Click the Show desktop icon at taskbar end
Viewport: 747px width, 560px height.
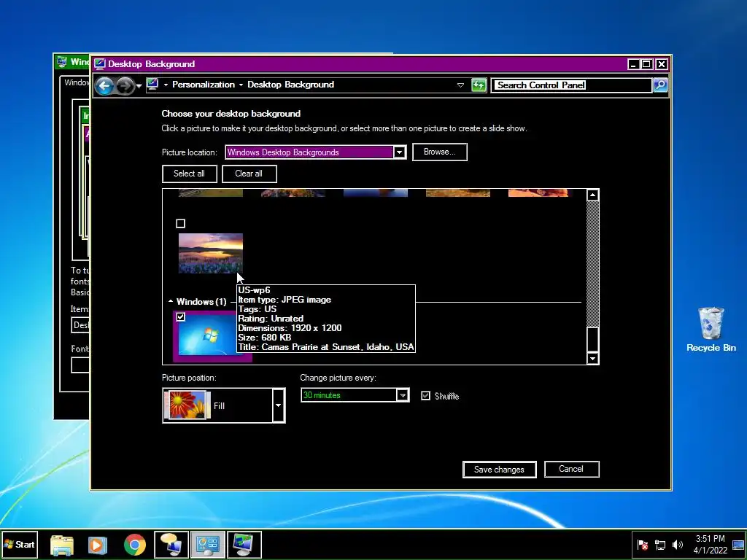coord(738,544)
